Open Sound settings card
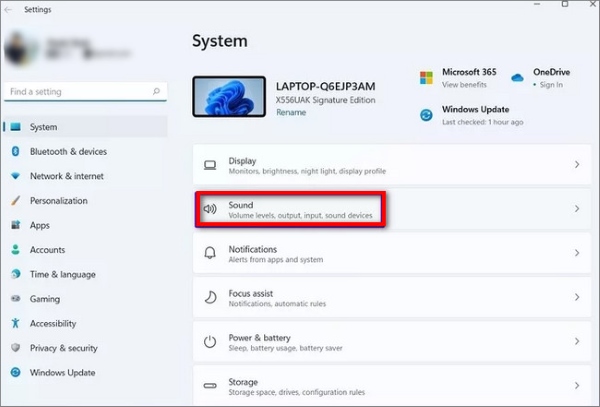The image size is (600, 407). [392, 209]
